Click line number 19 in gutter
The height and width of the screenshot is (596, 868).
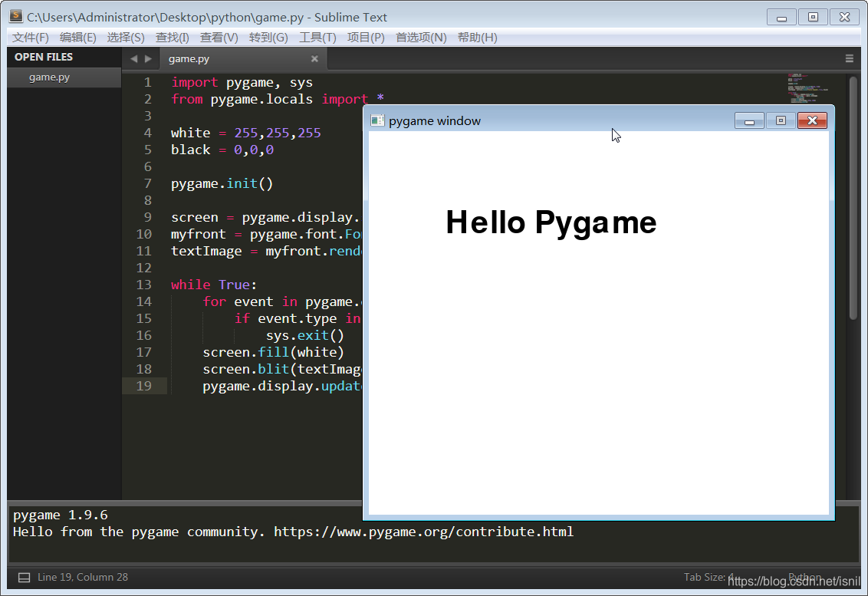144,386
